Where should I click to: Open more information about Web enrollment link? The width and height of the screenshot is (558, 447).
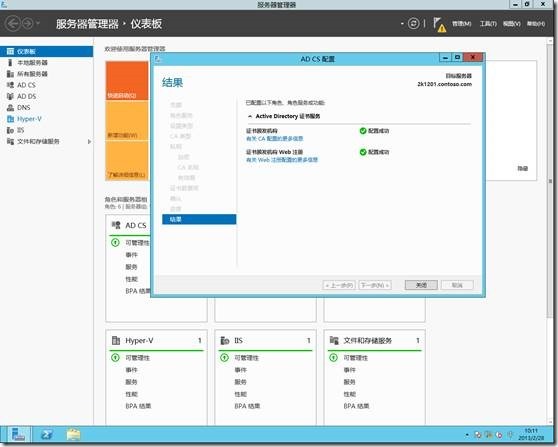tap(282, 160)
